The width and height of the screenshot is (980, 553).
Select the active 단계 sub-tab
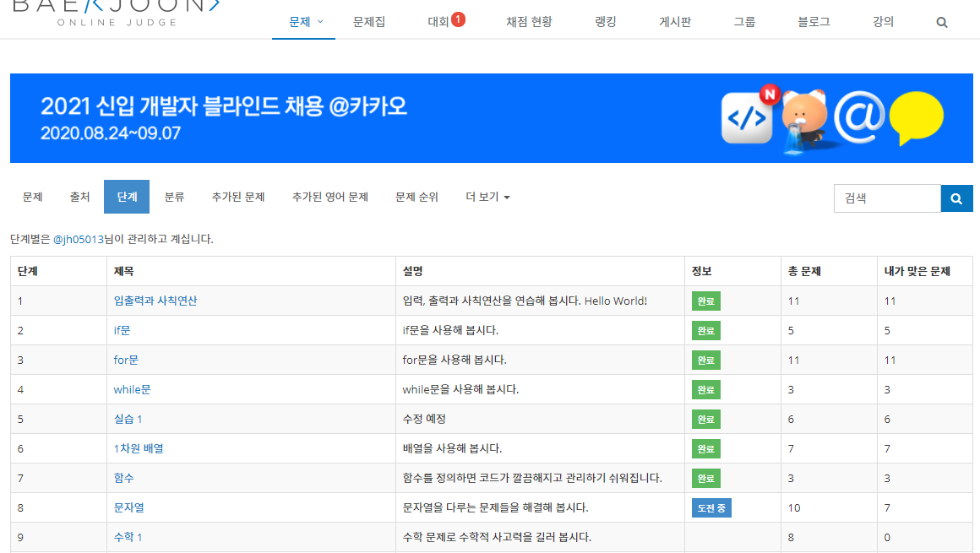[x=127, y=197]
